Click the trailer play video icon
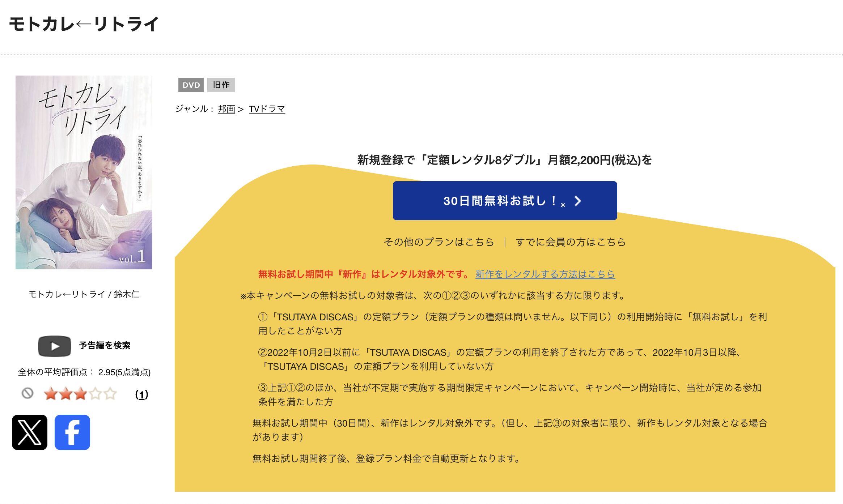Image resolution: width=843 pixels, height=504 pixels. pyautogui.click(x=54, y=346)
